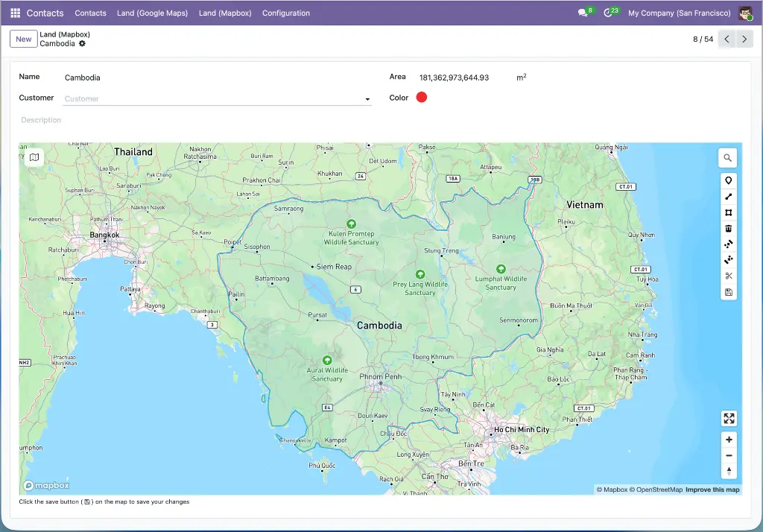Click the Siem Reap label on map
763x532 pixels.
pos(334,267)
